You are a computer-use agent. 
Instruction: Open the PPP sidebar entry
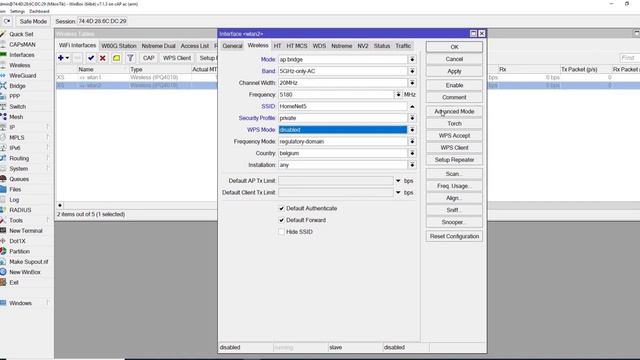pos(14,96)
